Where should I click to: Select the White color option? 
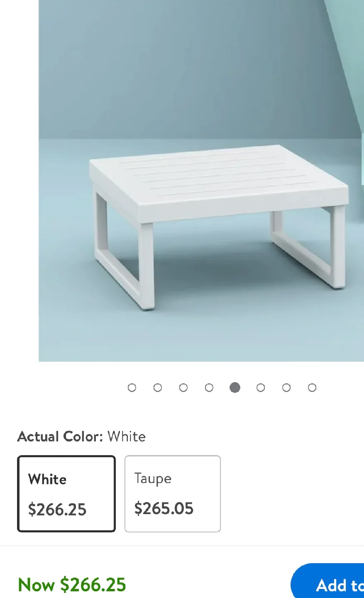pos(66,493)
